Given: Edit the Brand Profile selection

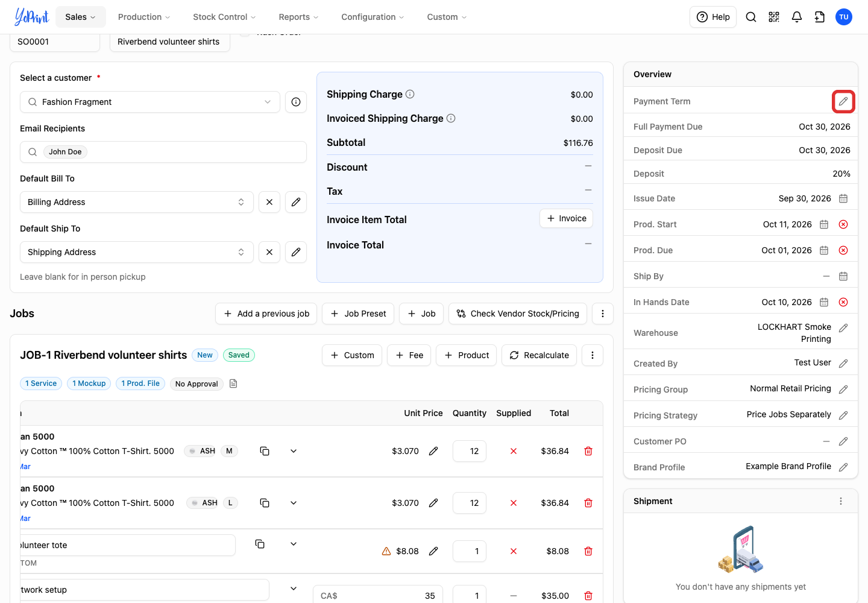Looking at the screenshot, I should [x=843, y=467].
